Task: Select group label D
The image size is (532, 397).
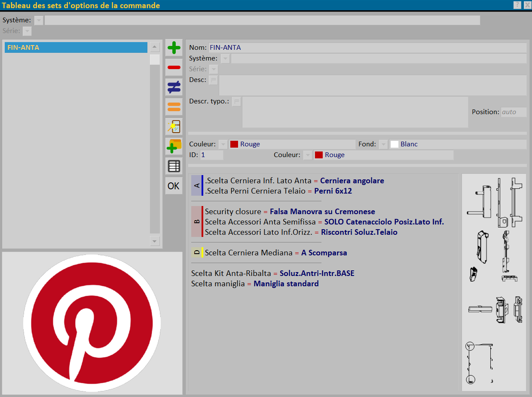Action: click(197, 253)
